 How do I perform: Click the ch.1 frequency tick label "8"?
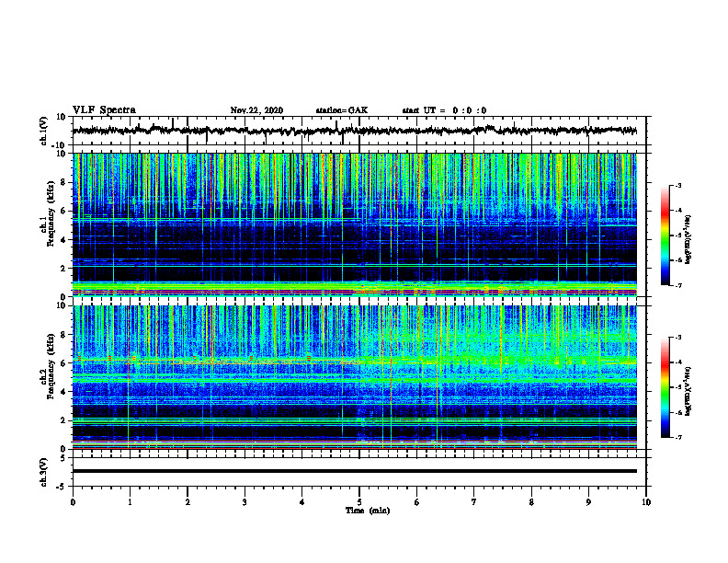tap(64, 182)
